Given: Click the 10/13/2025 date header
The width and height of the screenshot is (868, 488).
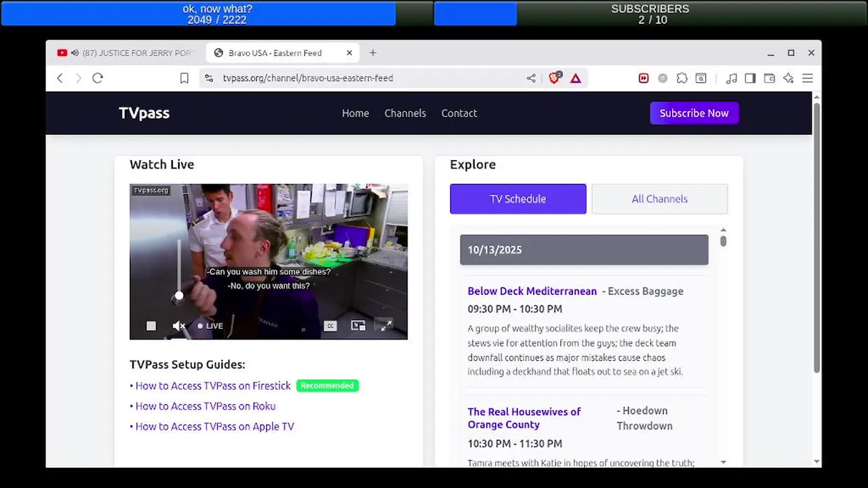Looking at the screenshot, I should pos(584,250).
